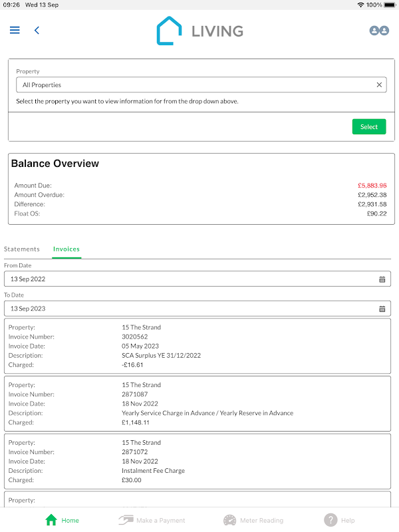Open the From Date field

(190, 279)
